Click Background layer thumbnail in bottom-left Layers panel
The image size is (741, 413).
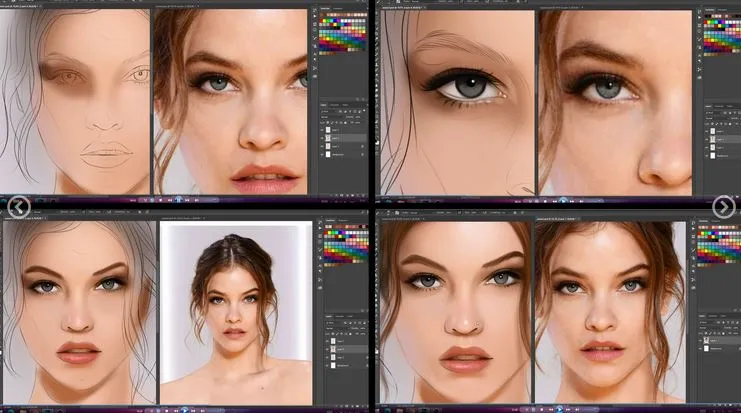pyautogui.click(x=333, y=363)
